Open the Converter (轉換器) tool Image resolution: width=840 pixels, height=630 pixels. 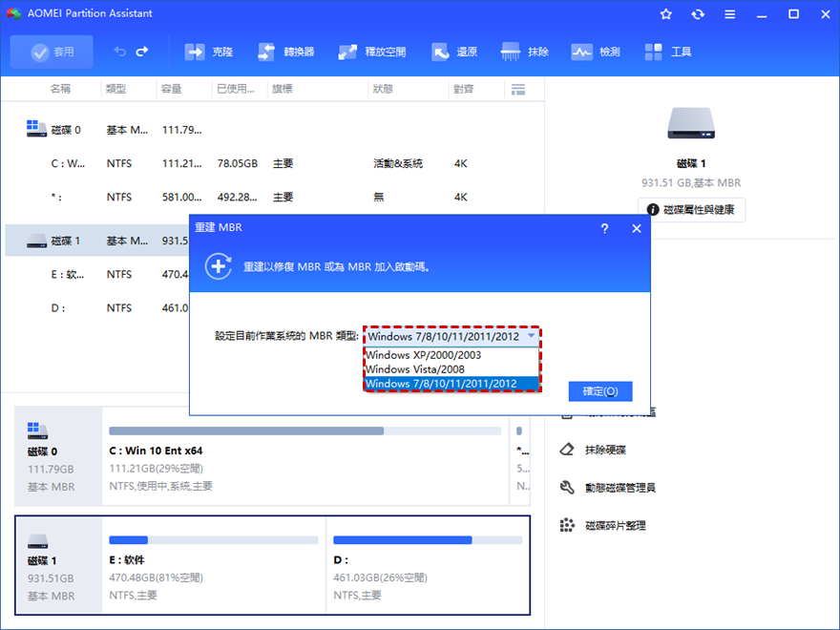(285, 52)
